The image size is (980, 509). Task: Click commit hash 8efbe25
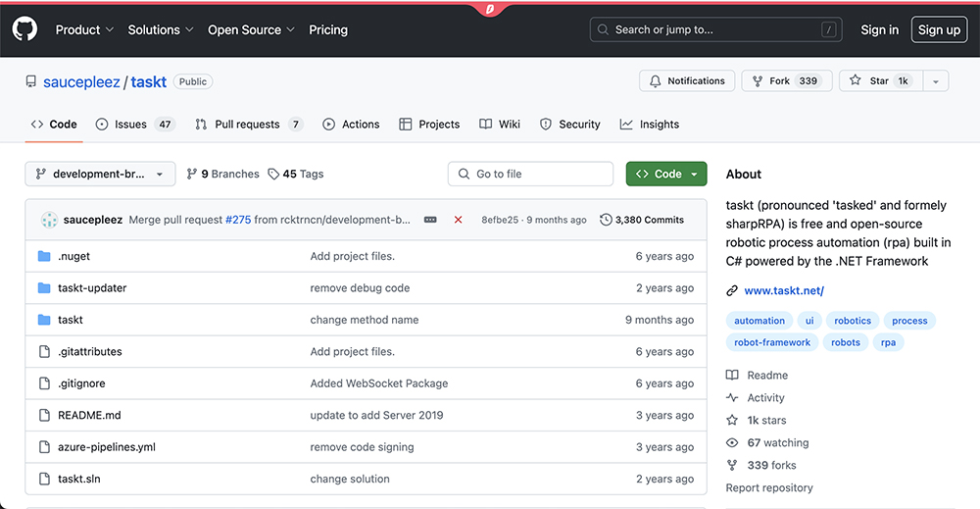click(x=500, y=220)
